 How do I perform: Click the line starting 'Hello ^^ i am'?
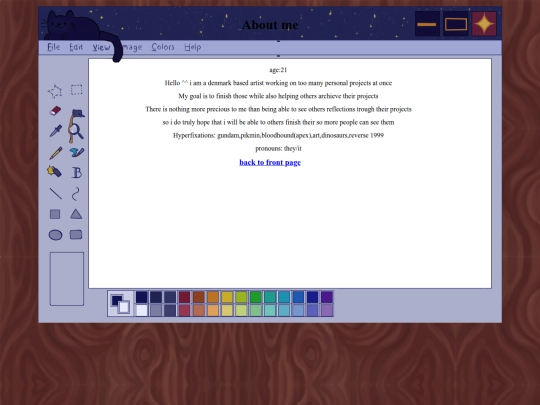278,83
